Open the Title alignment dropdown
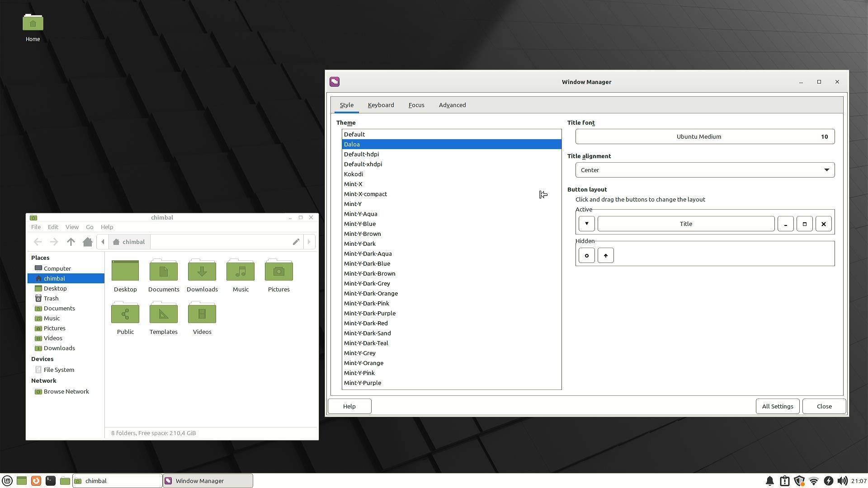 705,170
